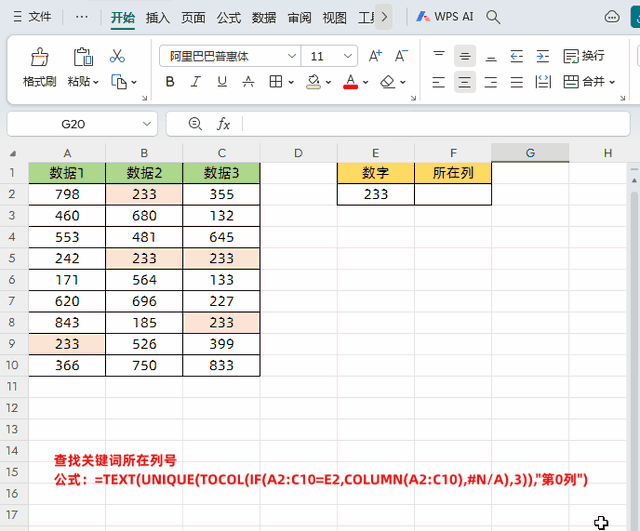Click the increase indent icon
Viewport: 640px width, 531px height.
(542, 56)
